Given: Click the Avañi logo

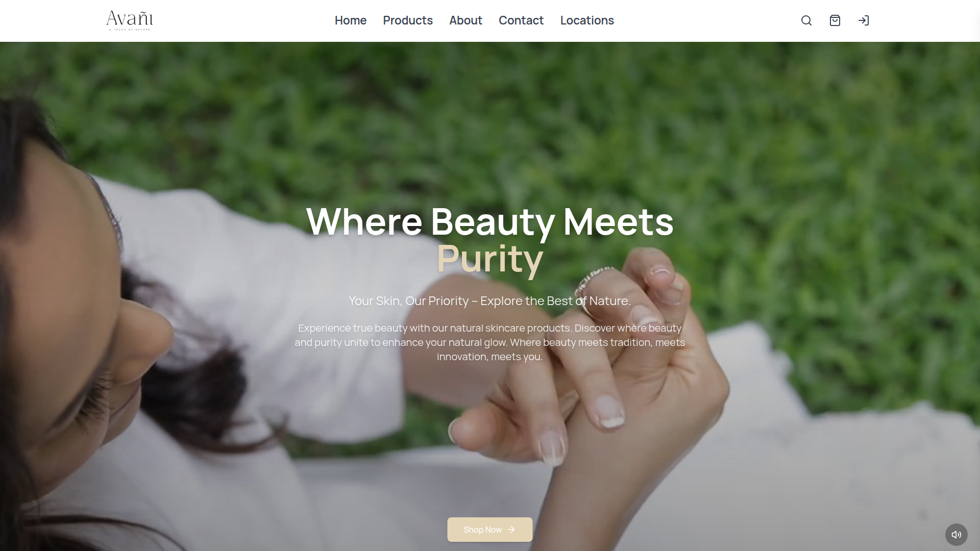Looking at the screenshot, I should pos(130,20).
